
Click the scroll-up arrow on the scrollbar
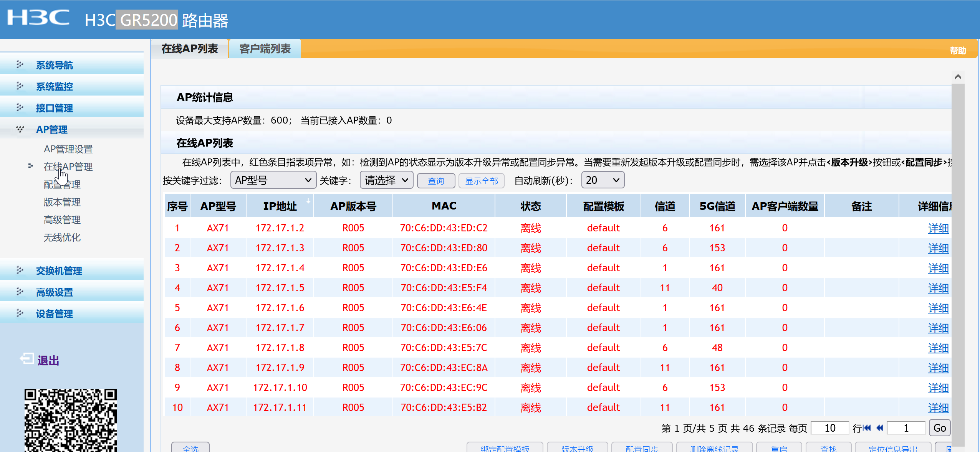point(958,77)
